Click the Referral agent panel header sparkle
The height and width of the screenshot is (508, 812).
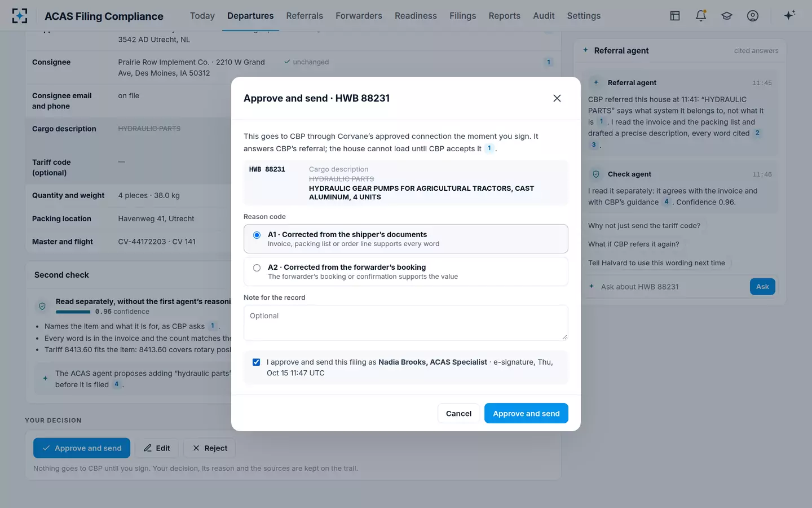pos(585,50)
